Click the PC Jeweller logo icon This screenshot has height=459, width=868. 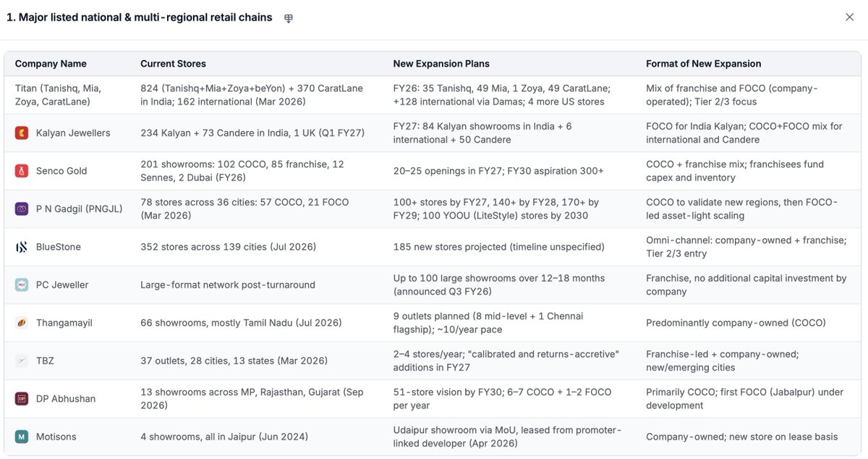pyautogui.click(x=22, y=285)
